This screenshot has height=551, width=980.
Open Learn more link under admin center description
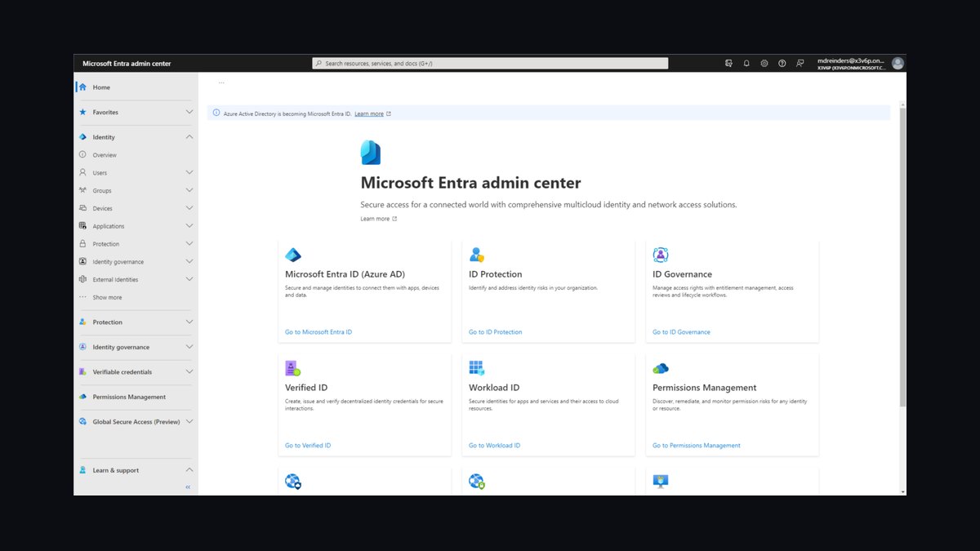point(375,219)
